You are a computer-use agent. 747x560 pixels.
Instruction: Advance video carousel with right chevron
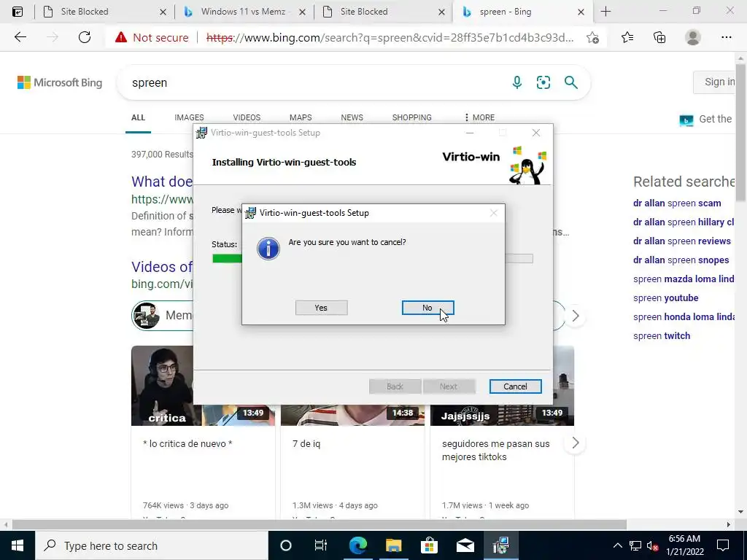pos(575,443)
